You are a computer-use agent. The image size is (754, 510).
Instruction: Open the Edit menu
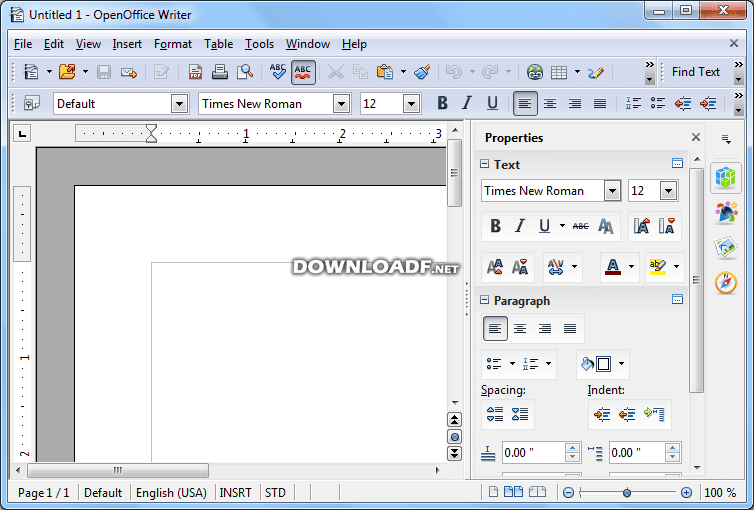pyautogui.click(x=53, y=44)
